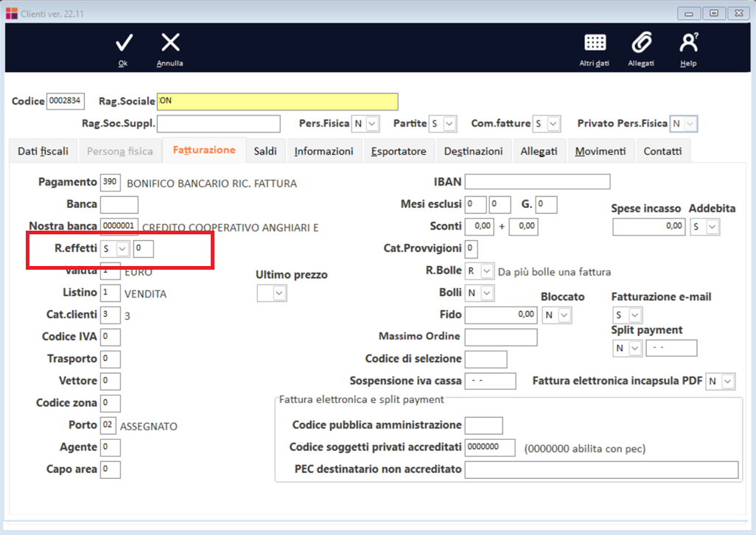756x535 pixels.
Task: Confirm with the Ok checkmark icon
Action: pos(124,43)
